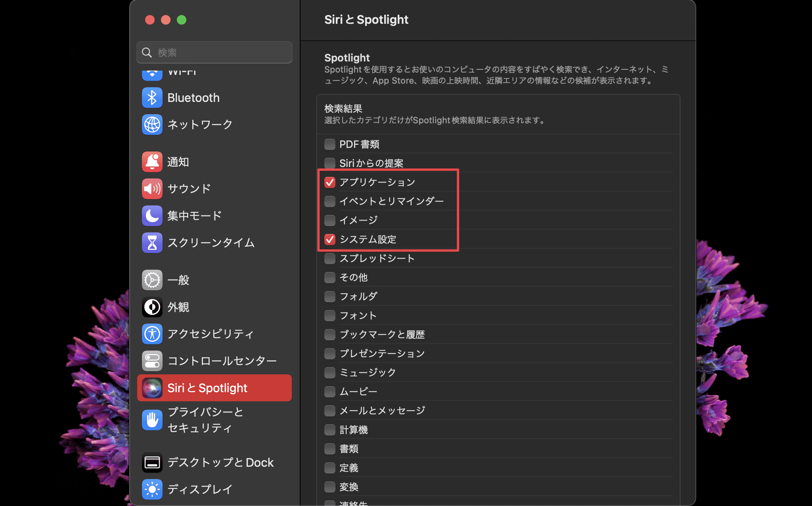Open the Notifications bell icon
This screenshot has height=506, width=812.
(x=152, y=162)
